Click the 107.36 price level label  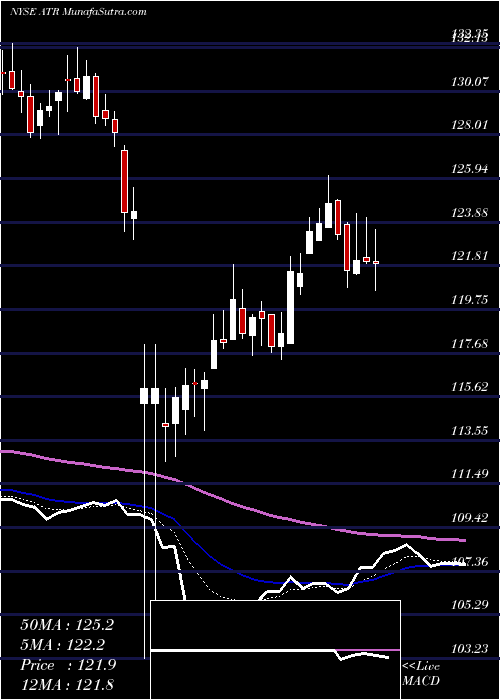(x=469, y=562)
